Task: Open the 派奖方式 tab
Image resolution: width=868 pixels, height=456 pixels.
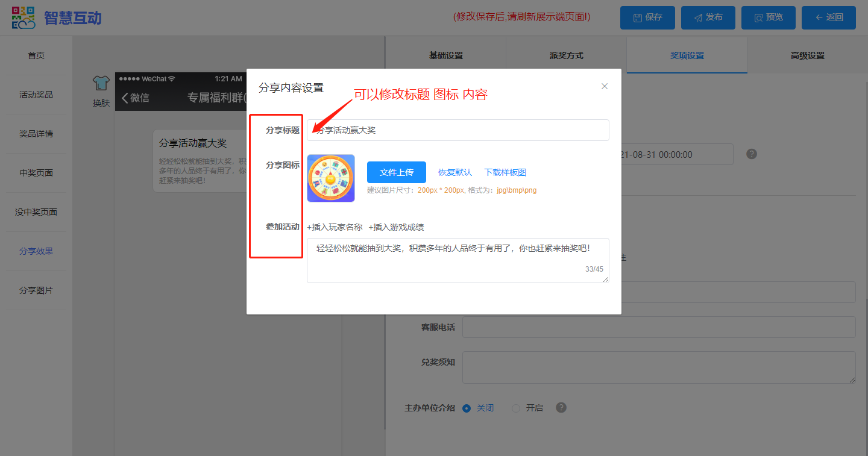Action: click(x=566, y=55)
